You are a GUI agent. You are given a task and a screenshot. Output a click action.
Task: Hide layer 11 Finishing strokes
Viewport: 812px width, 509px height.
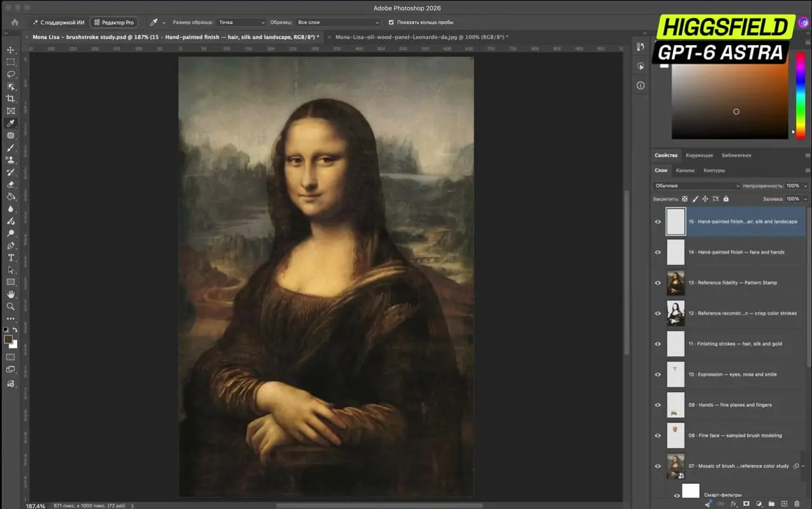658,343
